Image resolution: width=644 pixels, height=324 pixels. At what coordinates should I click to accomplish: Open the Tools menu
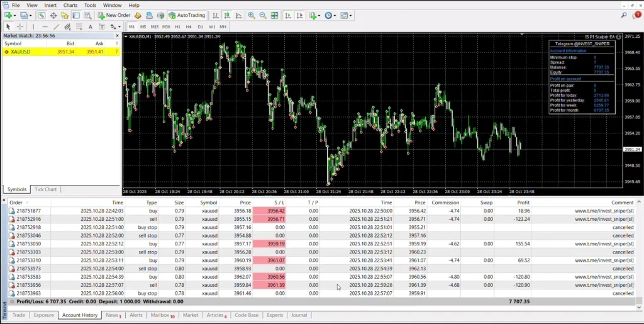[x=91, y=5]
